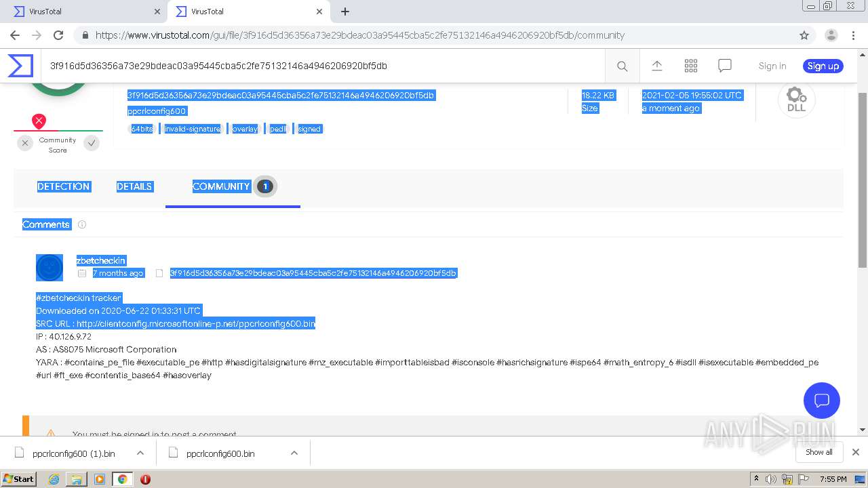Screen dimensions: 868x488
Task: Click the IP : 40.126.9.72 line
Action: click(64, 336)
